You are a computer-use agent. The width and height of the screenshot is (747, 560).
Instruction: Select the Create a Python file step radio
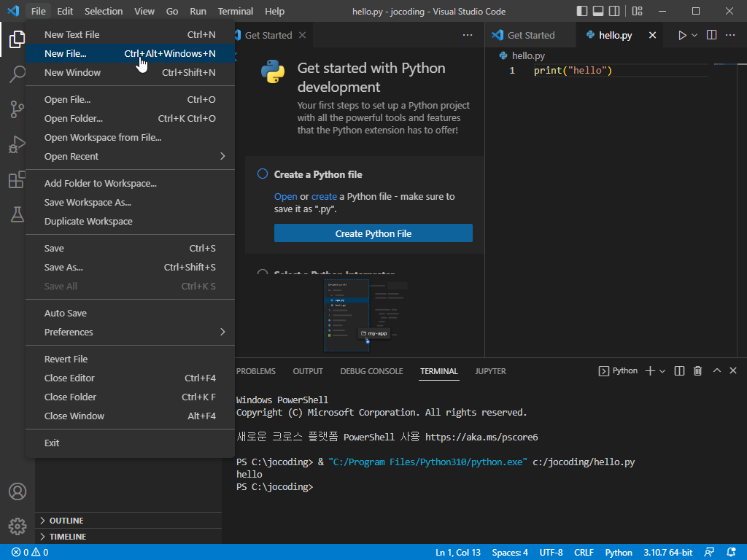click(x=263, y=174)
